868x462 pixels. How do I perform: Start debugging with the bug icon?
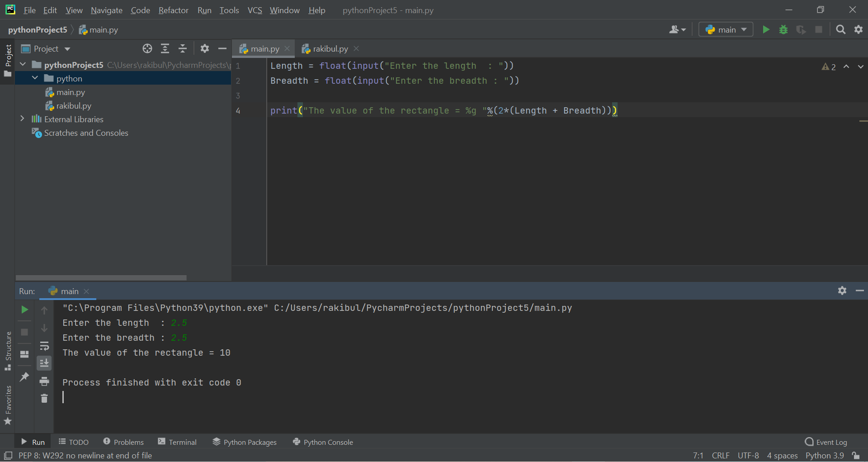point(783,30)
